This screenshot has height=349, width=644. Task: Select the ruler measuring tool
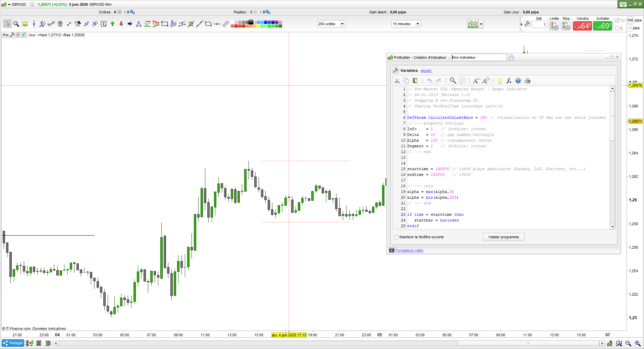pyautogui.click(x=226, y=24)
